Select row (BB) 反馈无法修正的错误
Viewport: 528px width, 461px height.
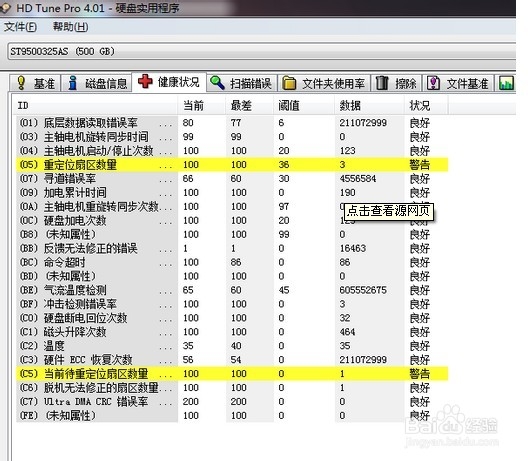pos(232,249)
